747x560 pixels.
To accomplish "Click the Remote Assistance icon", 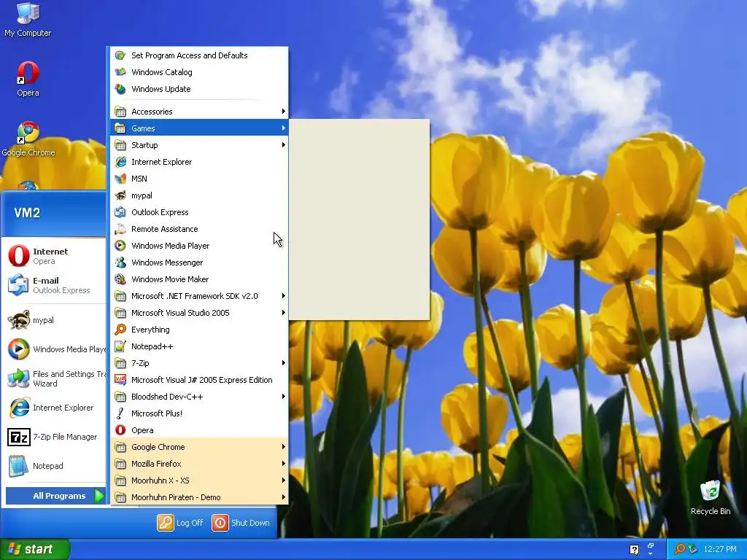I will click(x=120, y=229).
